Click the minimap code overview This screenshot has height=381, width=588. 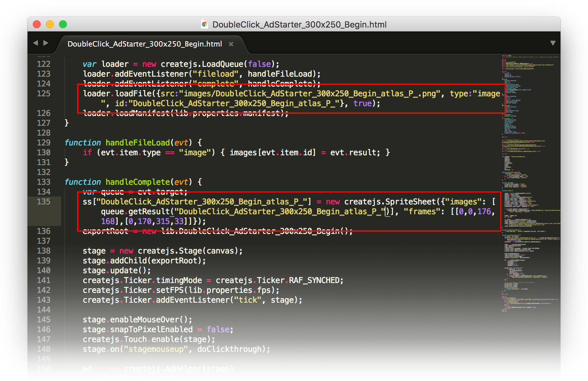530,183
